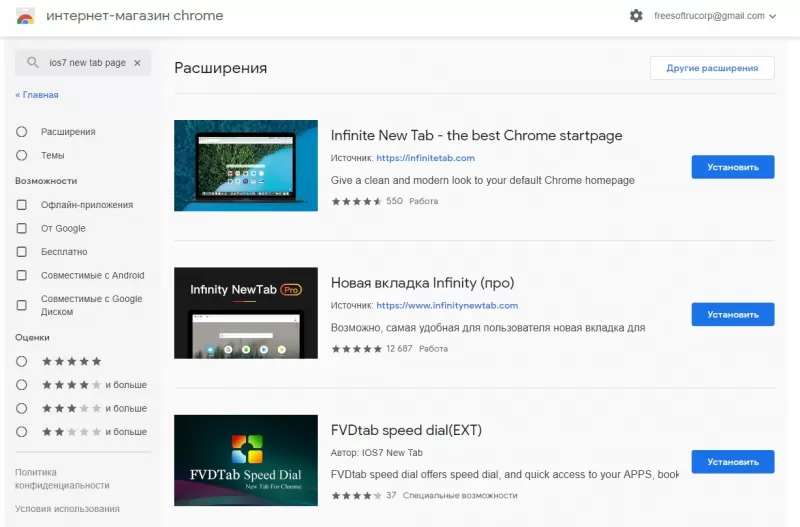Click the 550 review count

coord(394,201)
